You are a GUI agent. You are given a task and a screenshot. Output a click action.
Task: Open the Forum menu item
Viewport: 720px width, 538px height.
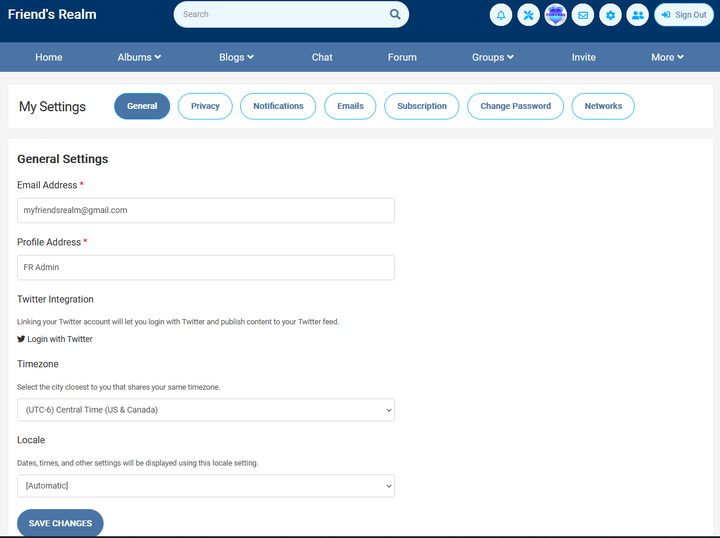coord(402,57)
